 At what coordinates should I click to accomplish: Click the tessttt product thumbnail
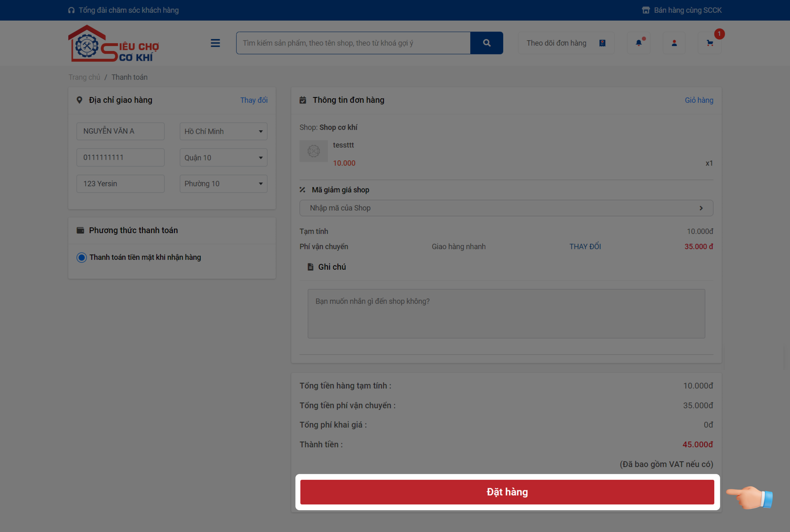(313, 151)
